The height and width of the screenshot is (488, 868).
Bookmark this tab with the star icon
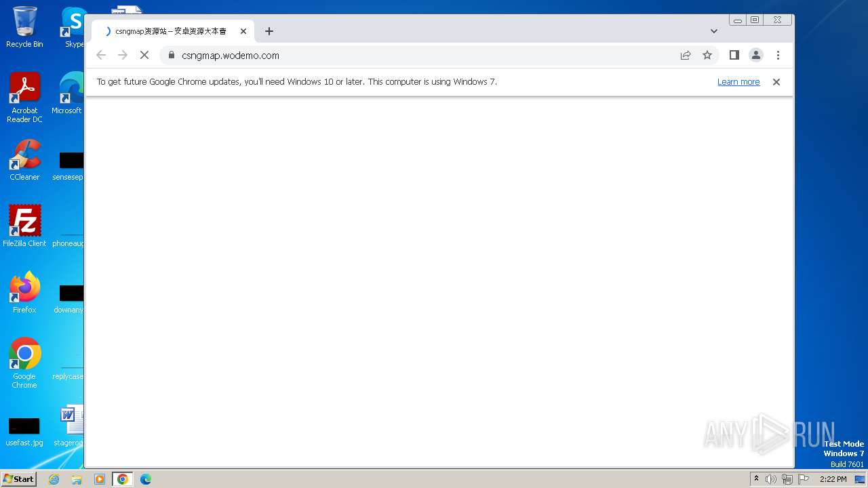point(707,56)
